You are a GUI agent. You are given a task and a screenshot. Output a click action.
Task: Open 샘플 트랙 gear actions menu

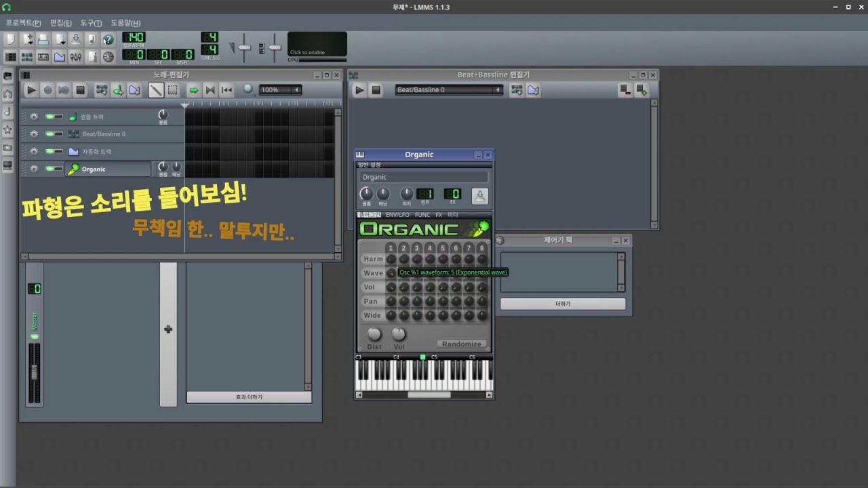(x=33, y=117)
